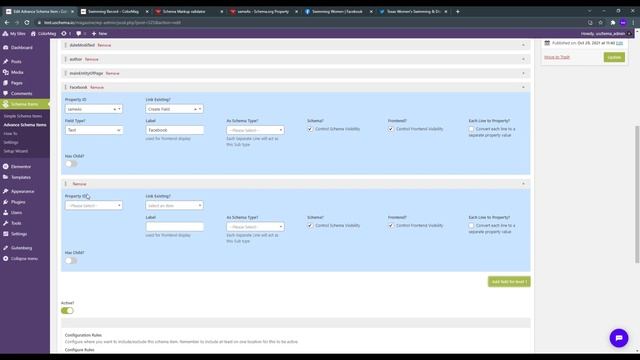
Task: Click the Comments bubble icon in the sidebar
Action: tap(6, 93)
